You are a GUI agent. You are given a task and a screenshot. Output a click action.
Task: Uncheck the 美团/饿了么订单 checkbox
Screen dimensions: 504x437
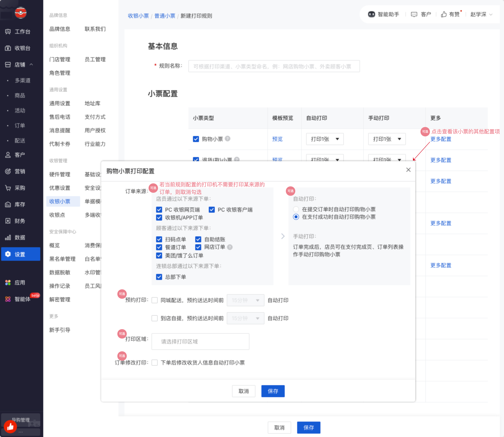point(159,255)
